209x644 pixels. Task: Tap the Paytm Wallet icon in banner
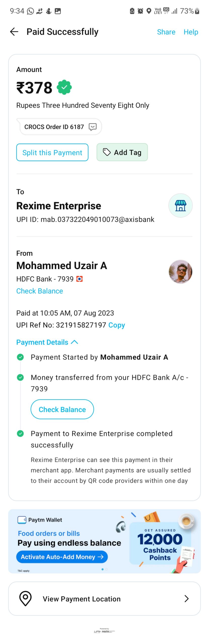(22, 520)
